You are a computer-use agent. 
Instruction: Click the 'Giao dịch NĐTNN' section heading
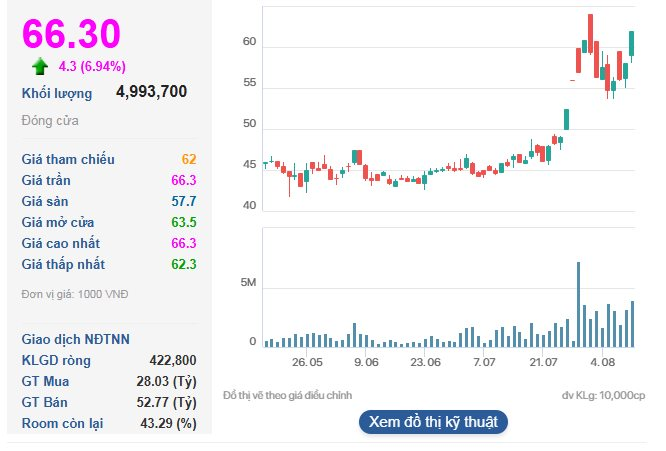(x=76, y=339)
